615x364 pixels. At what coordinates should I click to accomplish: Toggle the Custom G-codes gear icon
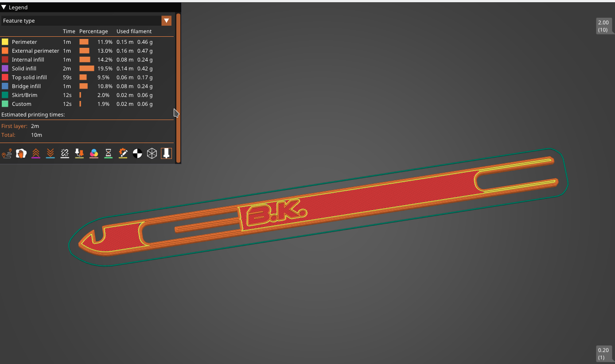tap(123, 154)
